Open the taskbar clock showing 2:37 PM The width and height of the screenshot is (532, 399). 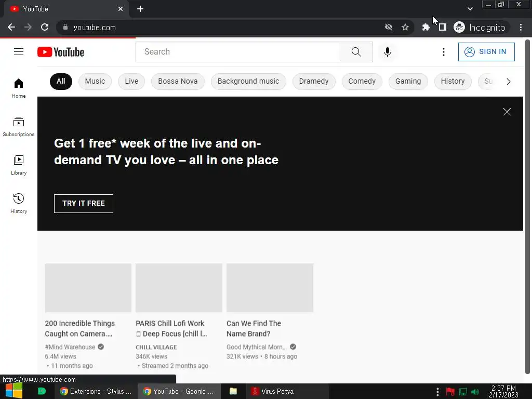[x=503, y=392]
